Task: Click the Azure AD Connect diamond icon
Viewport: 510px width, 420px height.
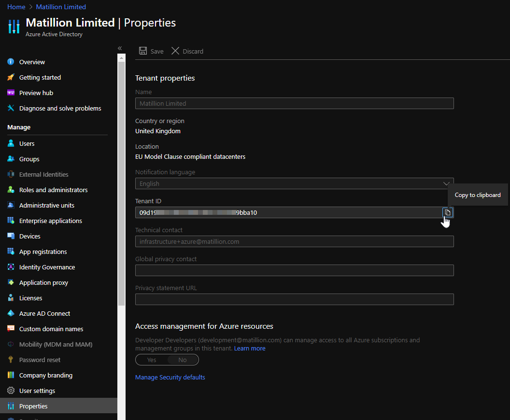Action: pos(11,313)
